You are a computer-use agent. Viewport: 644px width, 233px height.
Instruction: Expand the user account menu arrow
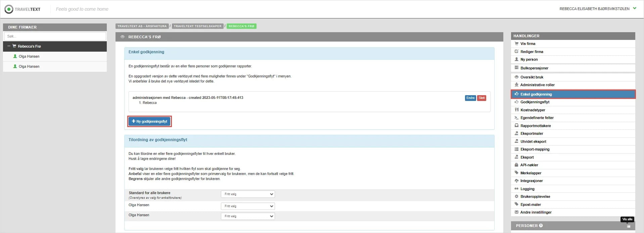634,8
